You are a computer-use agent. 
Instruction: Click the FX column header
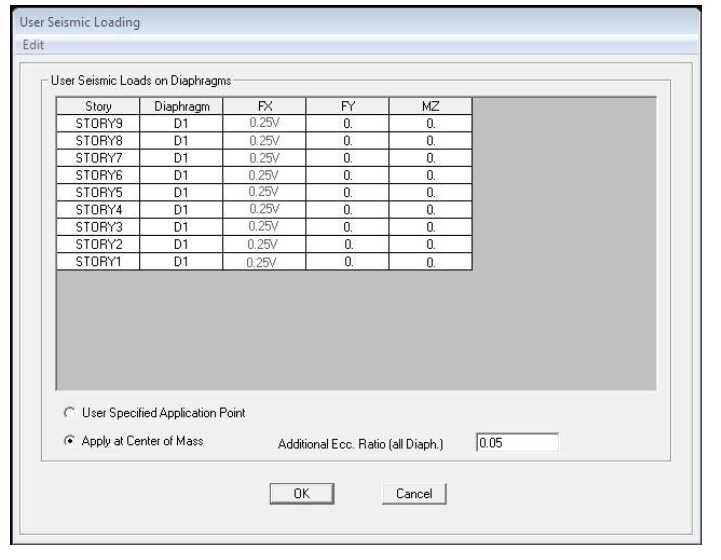(x=264, y=106)
